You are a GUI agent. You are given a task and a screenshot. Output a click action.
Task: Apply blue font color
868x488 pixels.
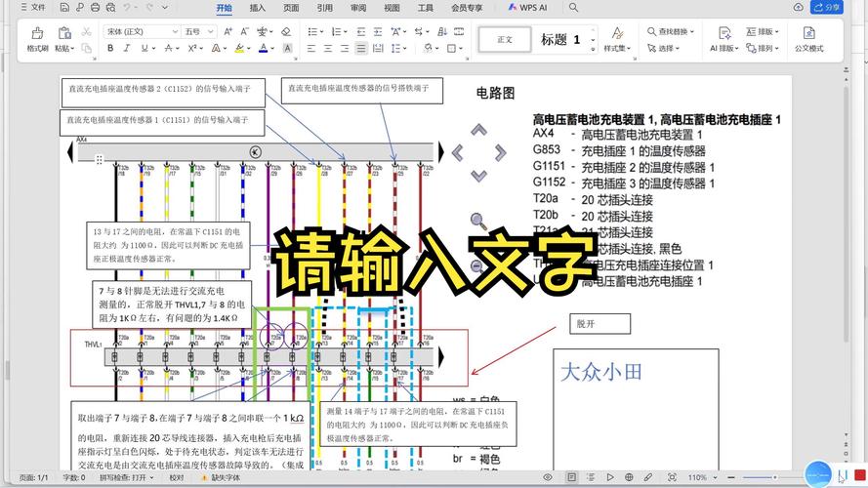(264, 48)
